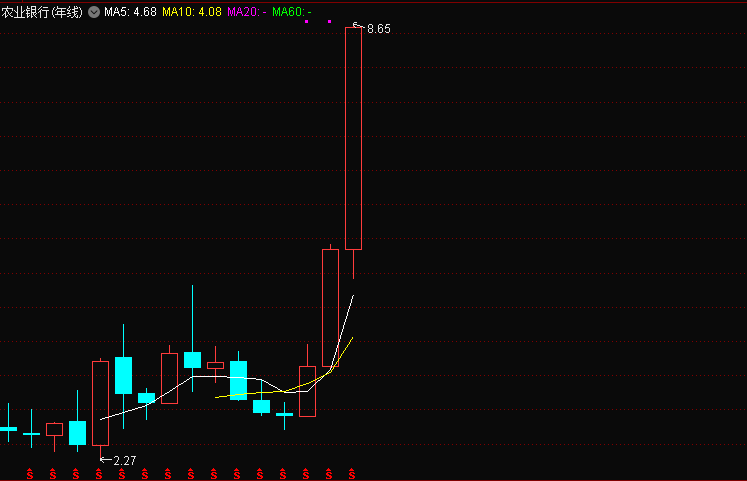Click the 2.27 low price label
The width and height of the screenshot is (747, 481).
click(124, 460)
